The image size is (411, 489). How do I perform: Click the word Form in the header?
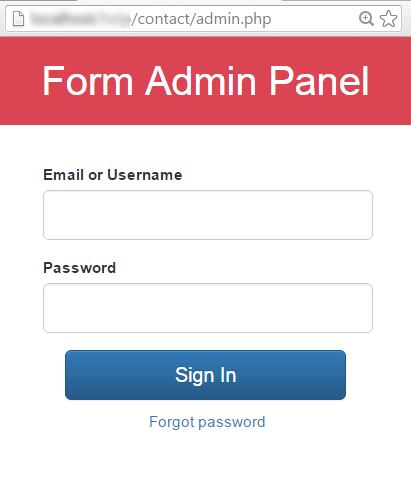[88, 81]
